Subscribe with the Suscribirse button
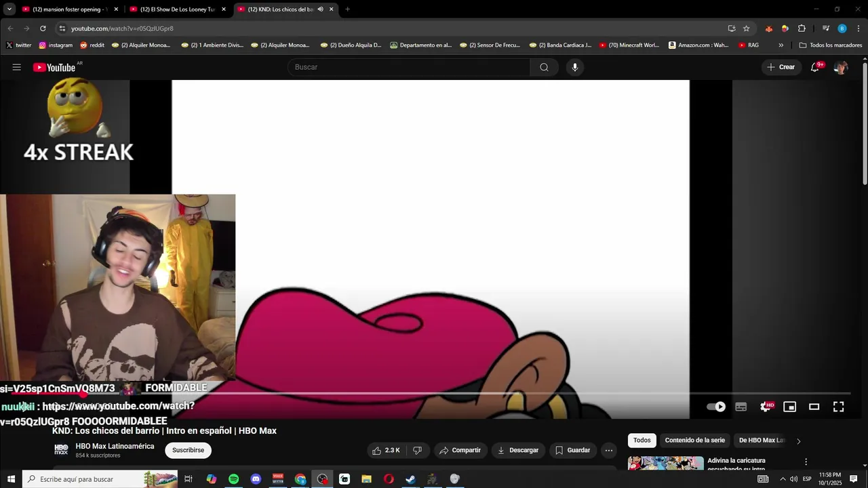This screenshot has height=488, width=868. coord(188,450)
